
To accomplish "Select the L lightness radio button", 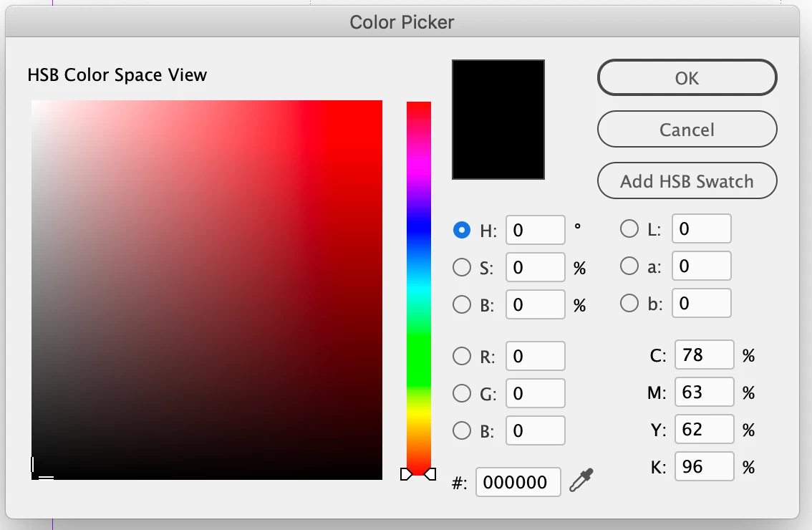I will [629, 228].
